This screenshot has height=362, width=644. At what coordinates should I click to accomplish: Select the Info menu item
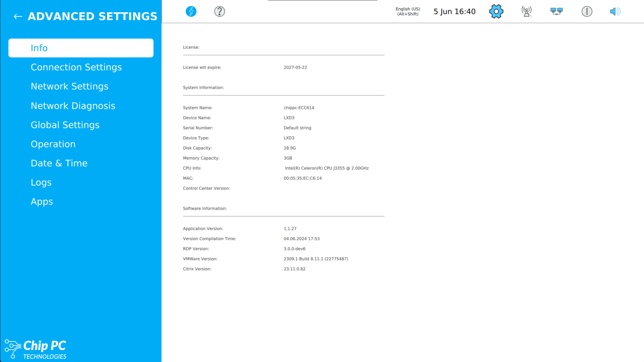coord(81,48)
